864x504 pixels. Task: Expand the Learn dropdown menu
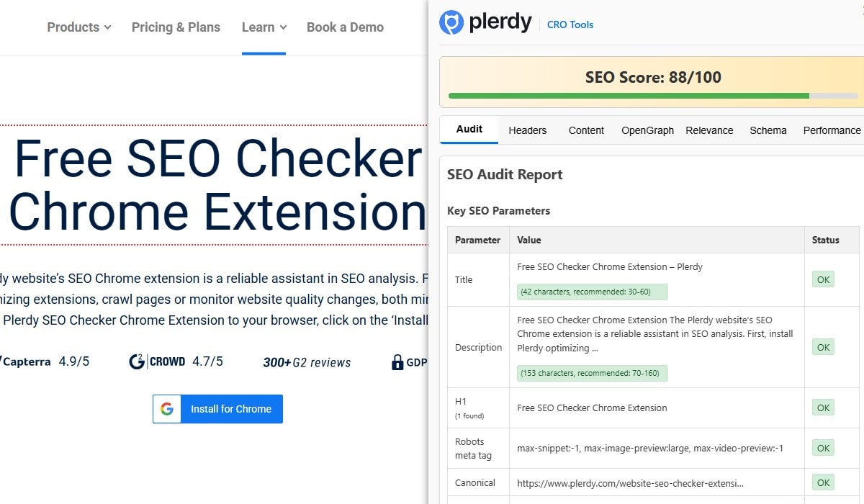[264, 27]
